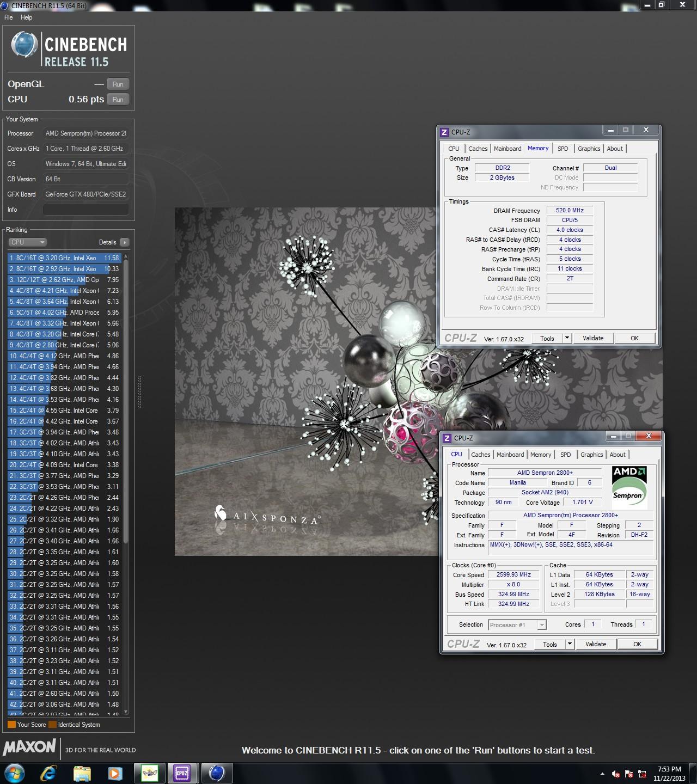Click the CPU tab CPU-Z window's Z icon
Screen dimensions: 697x784
[x=447, y=438]
